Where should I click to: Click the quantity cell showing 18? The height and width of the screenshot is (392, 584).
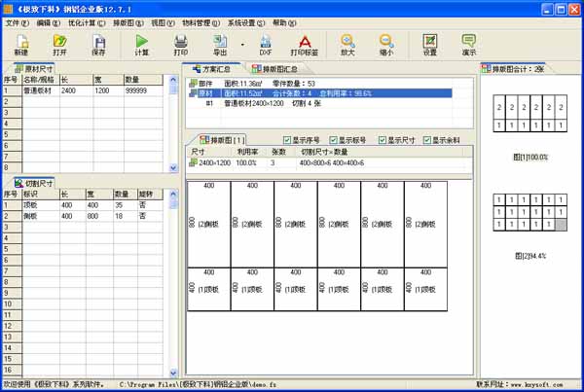(126, 216)
